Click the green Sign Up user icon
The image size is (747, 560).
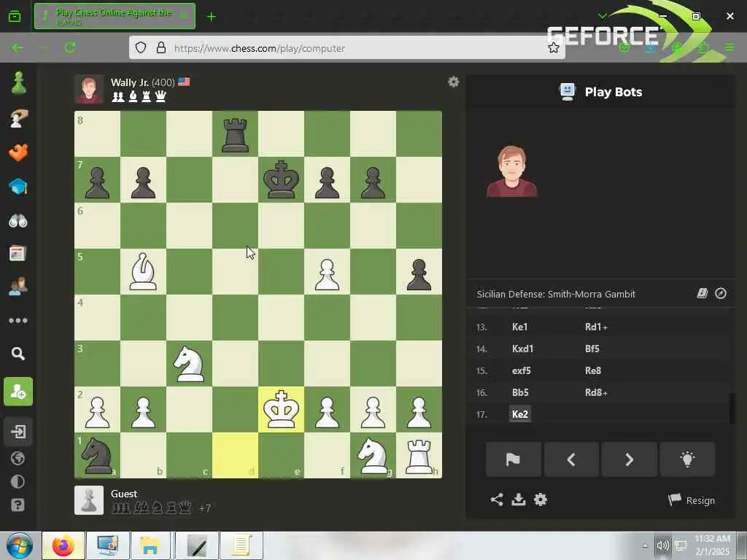pos(18,392)
